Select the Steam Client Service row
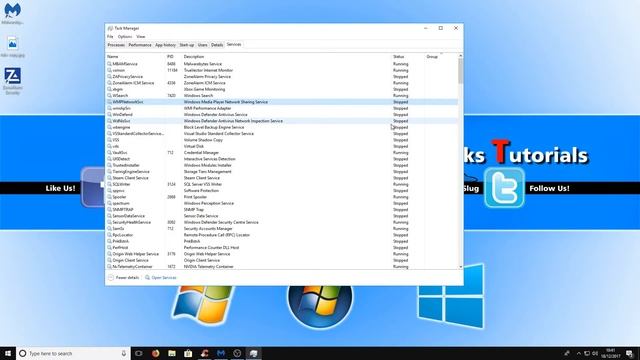 pos(282,178)
